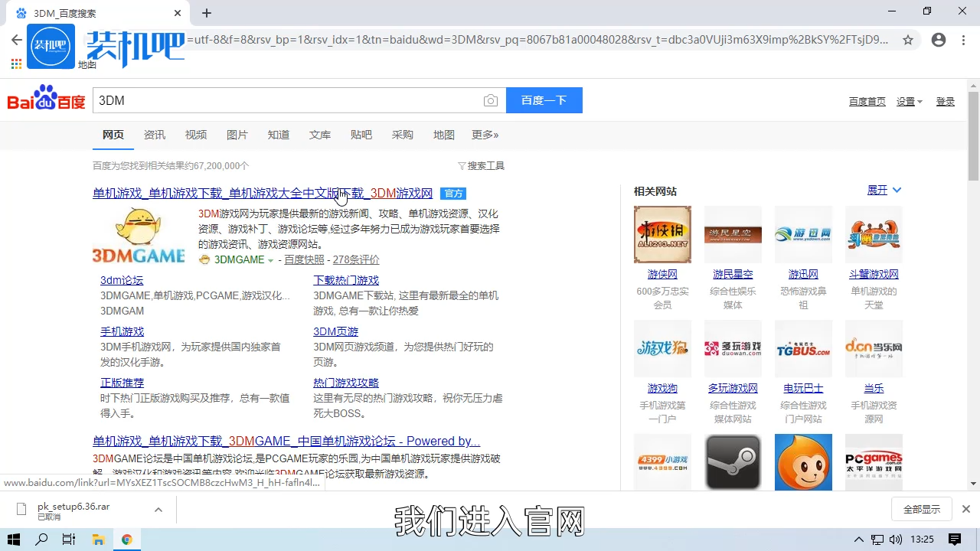Open the 3dm论坛 sub-link
The height and width of the screenshot is (551, 980).
(x=122, y=280)
